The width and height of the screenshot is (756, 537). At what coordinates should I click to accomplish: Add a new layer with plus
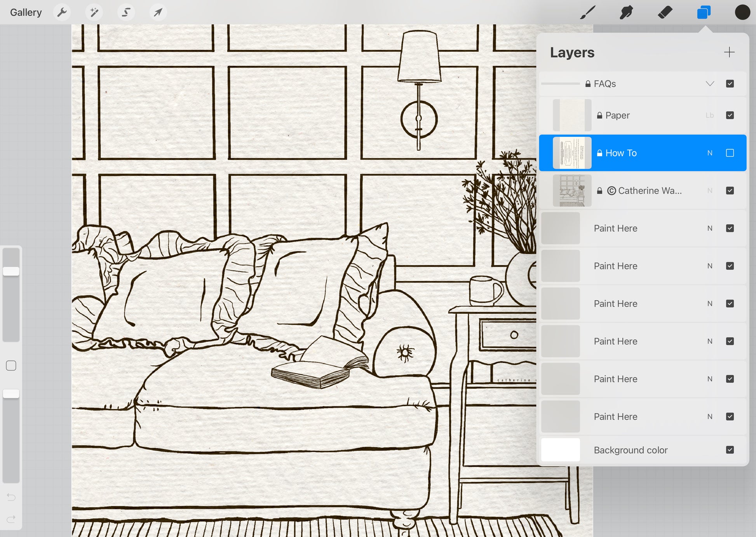729,52
